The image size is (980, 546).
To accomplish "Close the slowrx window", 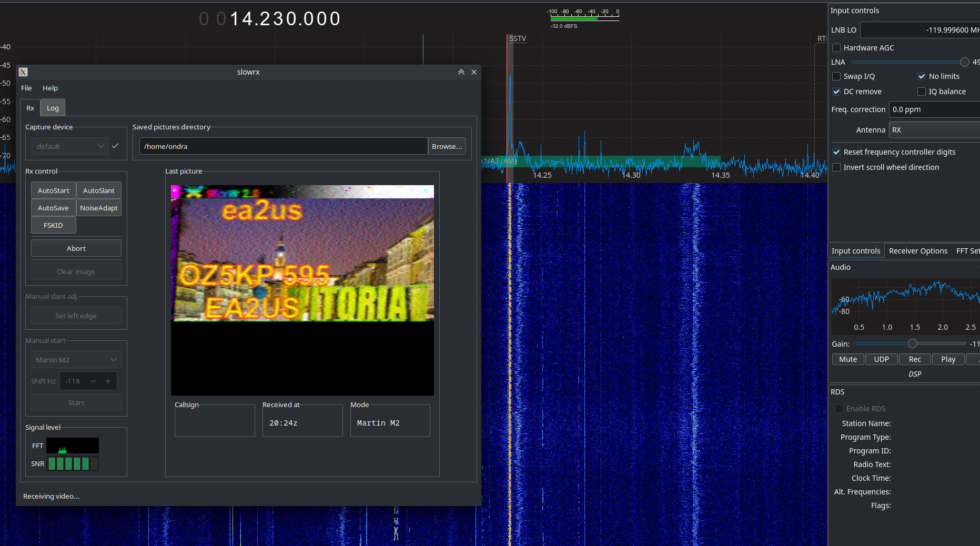I will click(474, 72).
